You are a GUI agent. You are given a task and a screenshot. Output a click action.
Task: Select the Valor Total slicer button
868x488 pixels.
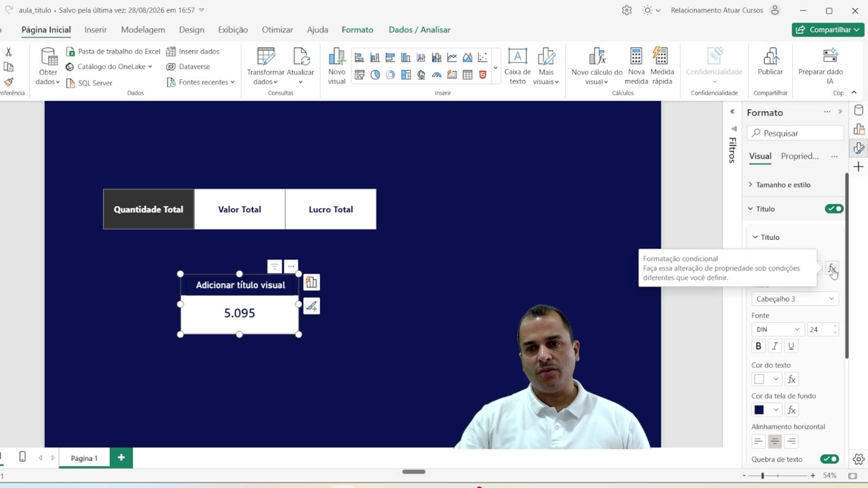point(239,209)
